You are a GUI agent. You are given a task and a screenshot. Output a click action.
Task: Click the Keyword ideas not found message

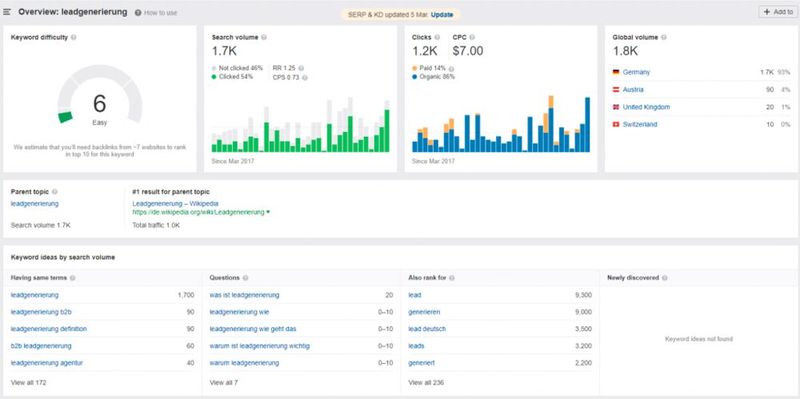[x=698, y=339]
